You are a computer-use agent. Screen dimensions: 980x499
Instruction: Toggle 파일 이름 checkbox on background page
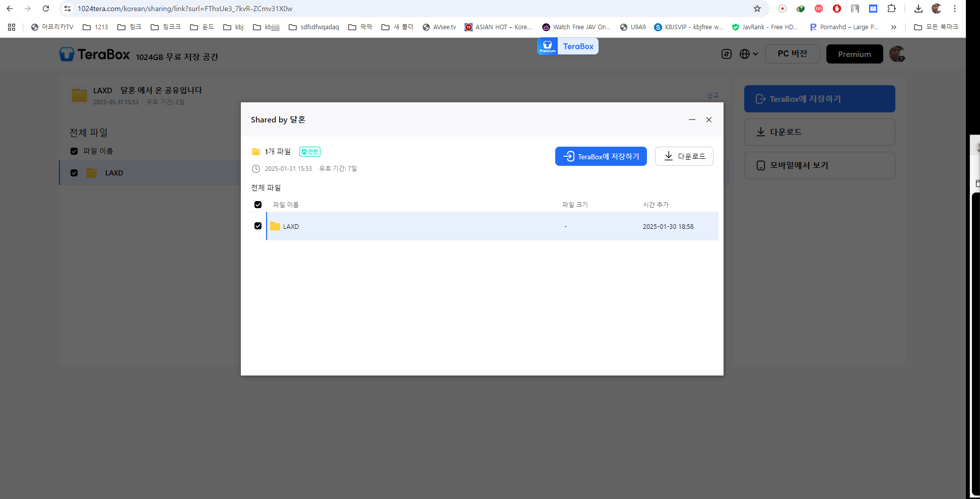coord(74,151)
